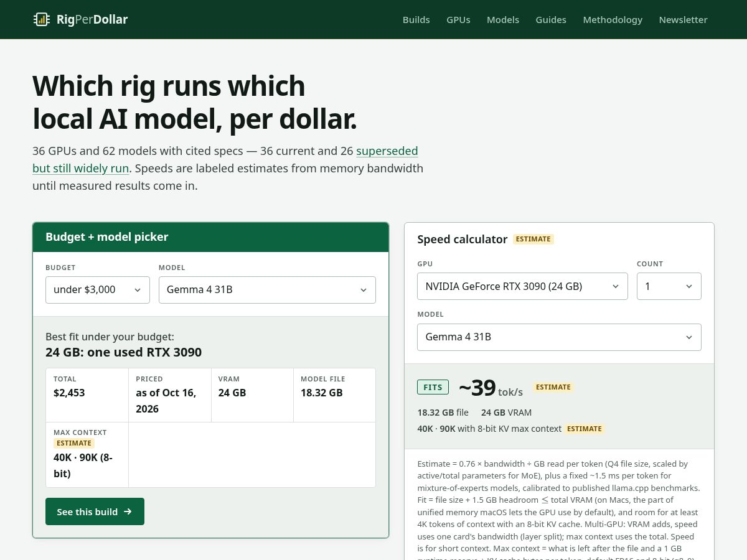Click the Budget + model picker header
This screenshot has height=560, width=747.
point(210,237)
